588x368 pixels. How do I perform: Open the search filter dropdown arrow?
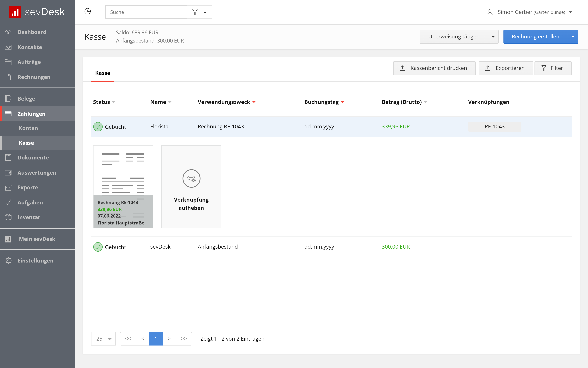coord(205,12)
